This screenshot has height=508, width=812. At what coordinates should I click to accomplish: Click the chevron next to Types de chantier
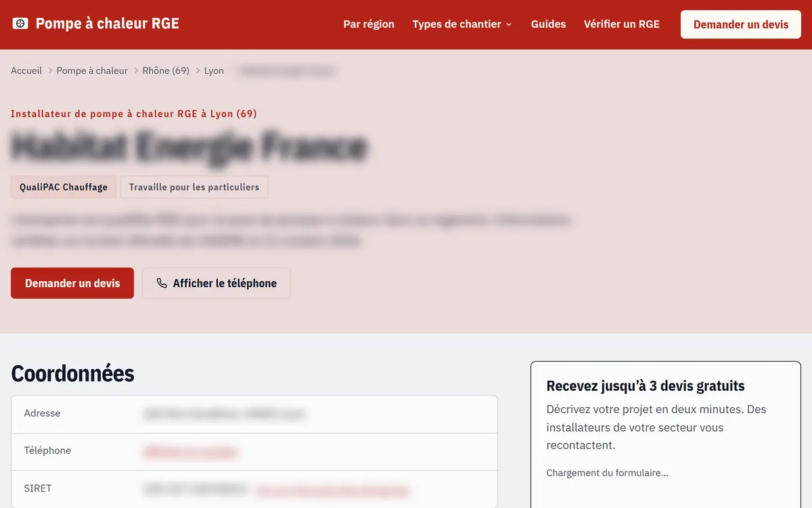(x=509, y=24)
